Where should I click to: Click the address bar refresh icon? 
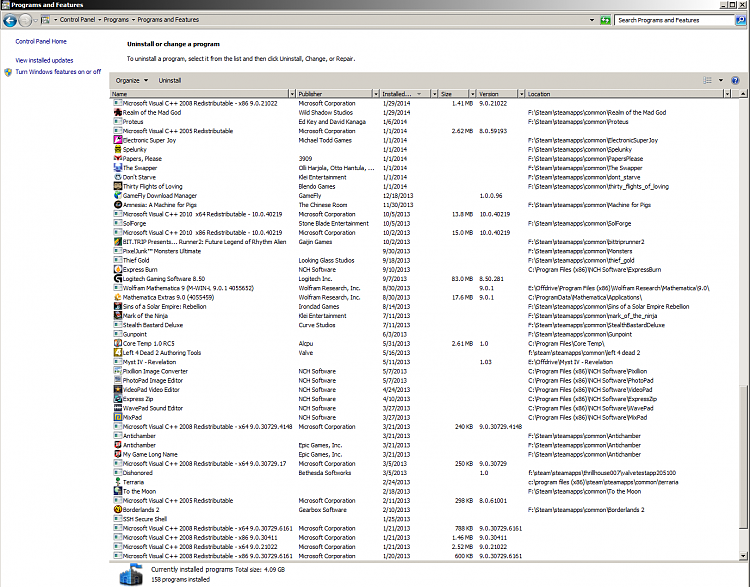605,20
